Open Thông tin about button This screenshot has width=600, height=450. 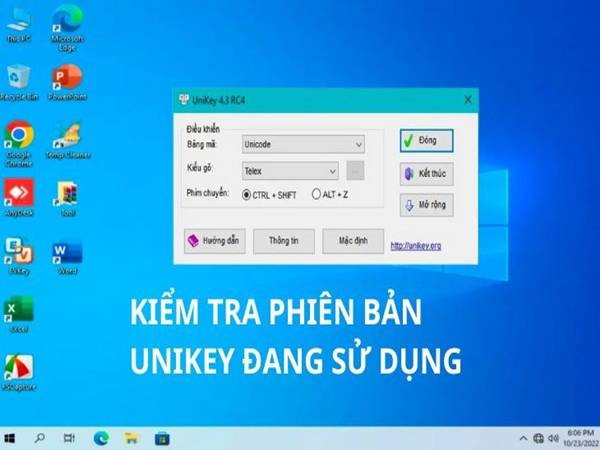pos(284,241)
